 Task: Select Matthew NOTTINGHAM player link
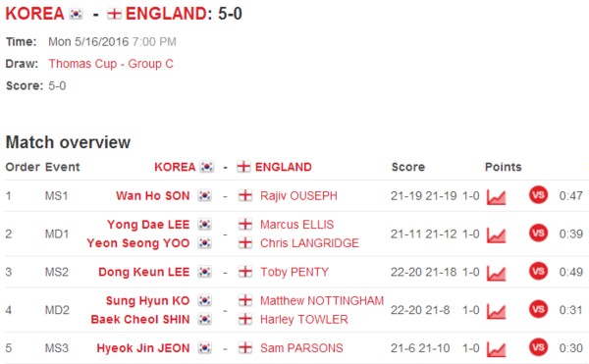click(322, 300)
